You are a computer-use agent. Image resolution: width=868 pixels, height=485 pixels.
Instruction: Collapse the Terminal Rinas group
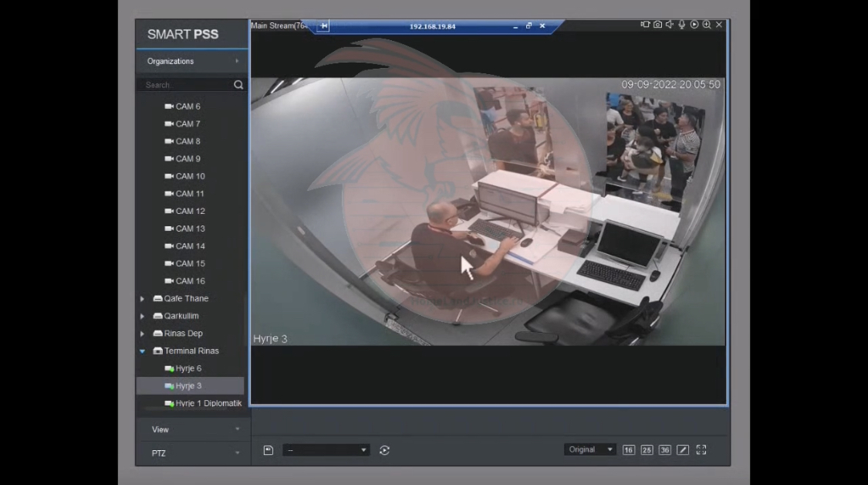point(142,351)
